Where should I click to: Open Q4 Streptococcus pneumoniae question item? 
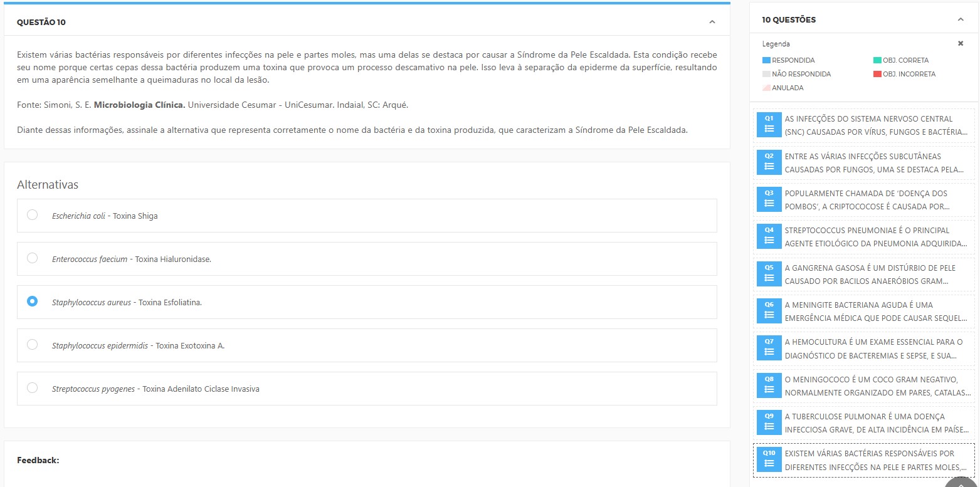[x=875, y=237]
